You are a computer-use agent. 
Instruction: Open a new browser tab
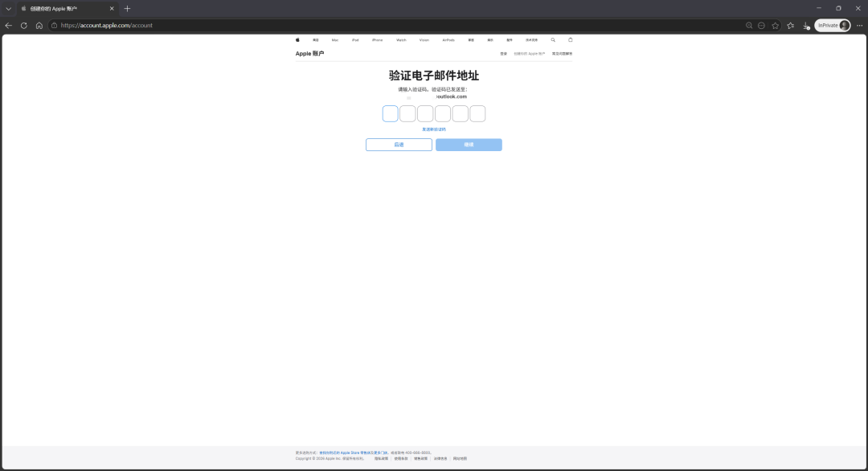127,8
